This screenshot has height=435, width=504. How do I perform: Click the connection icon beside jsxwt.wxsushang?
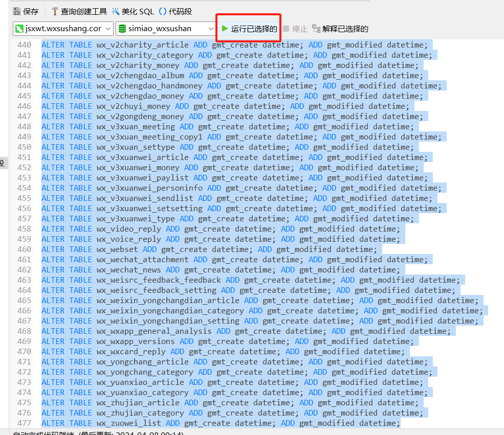click(x=19, y=29)
